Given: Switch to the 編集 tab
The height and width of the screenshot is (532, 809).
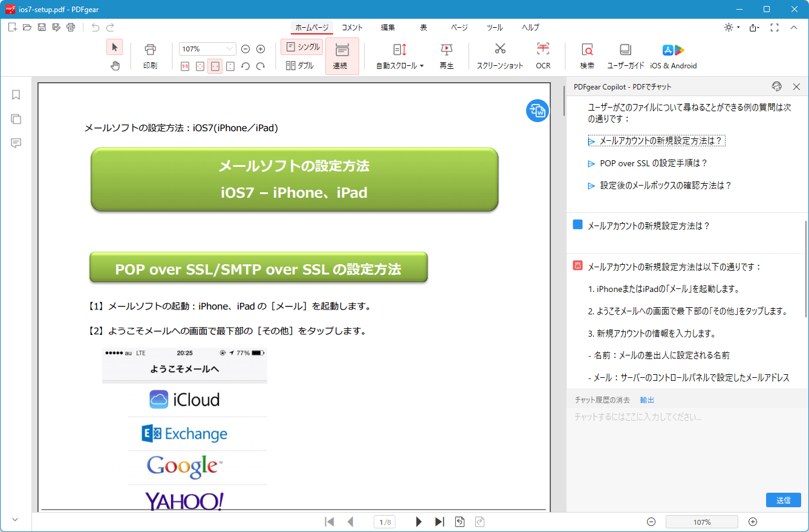Looking at the screenshot, I should pyautogui.click(x=388, y=27).
